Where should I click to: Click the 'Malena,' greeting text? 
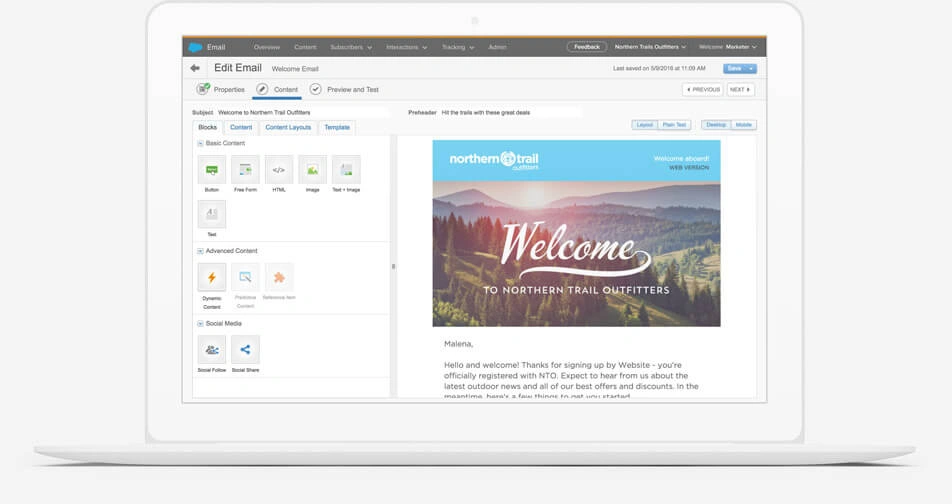pyautogui.click(x=458, y=344)
